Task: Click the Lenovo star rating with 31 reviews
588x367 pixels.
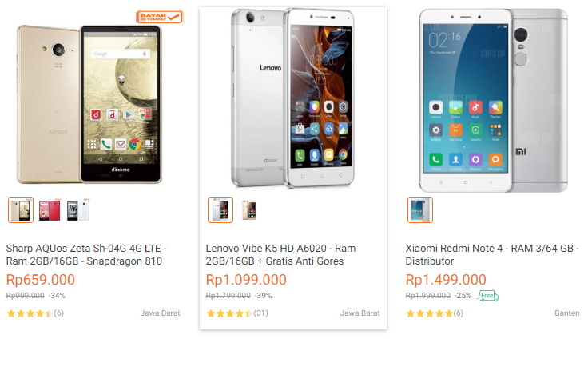Action: click(237, 313)
